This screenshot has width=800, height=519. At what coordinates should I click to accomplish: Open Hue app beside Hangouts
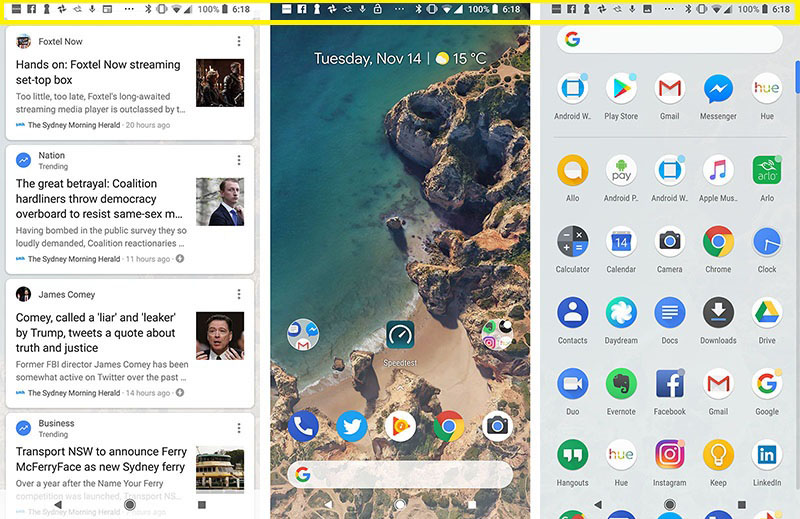point(621,455)
